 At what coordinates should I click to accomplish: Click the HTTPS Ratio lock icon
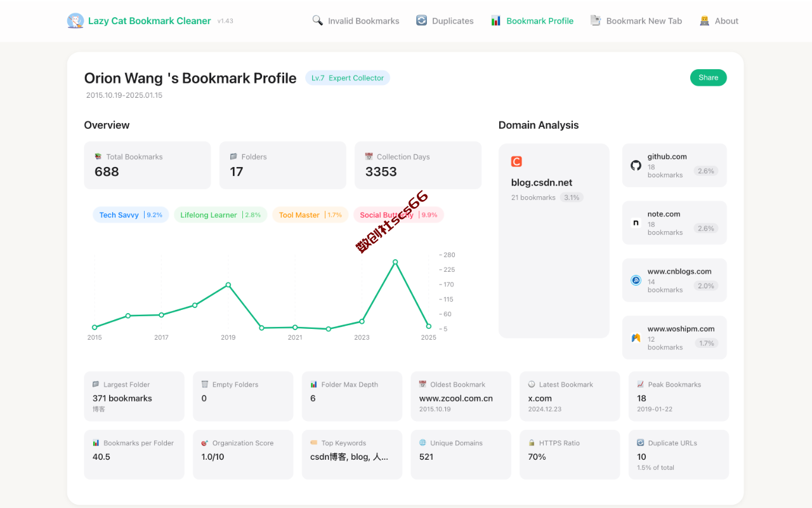point(532,443)
